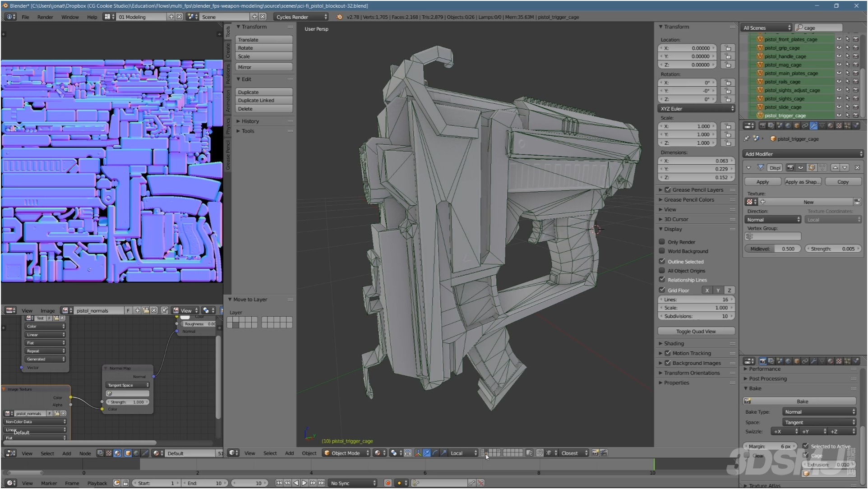
Task: Click the Mirror button in Transform tools
Action: click(x=264, y=67)
